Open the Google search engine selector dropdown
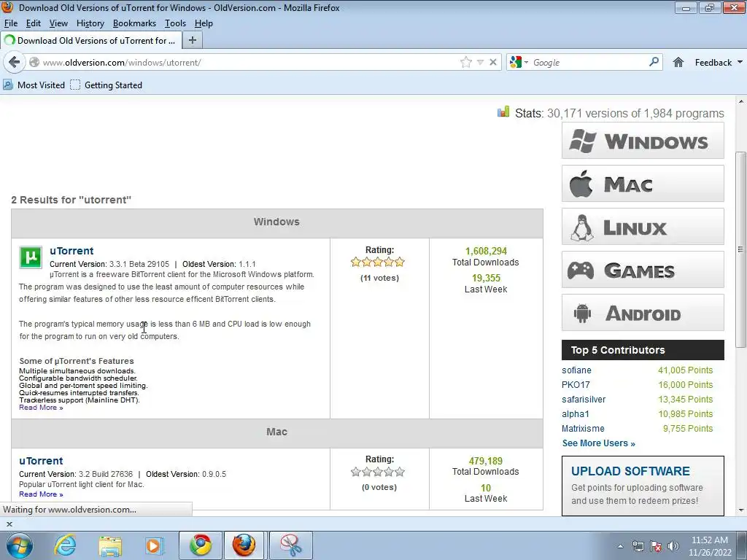 519,63
